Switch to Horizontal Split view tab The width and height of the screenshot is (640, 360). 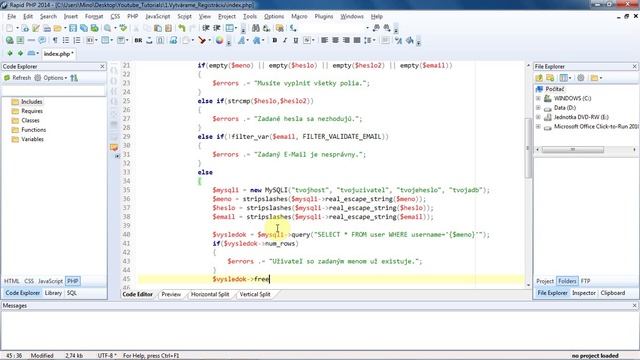[x=210, y=294]
